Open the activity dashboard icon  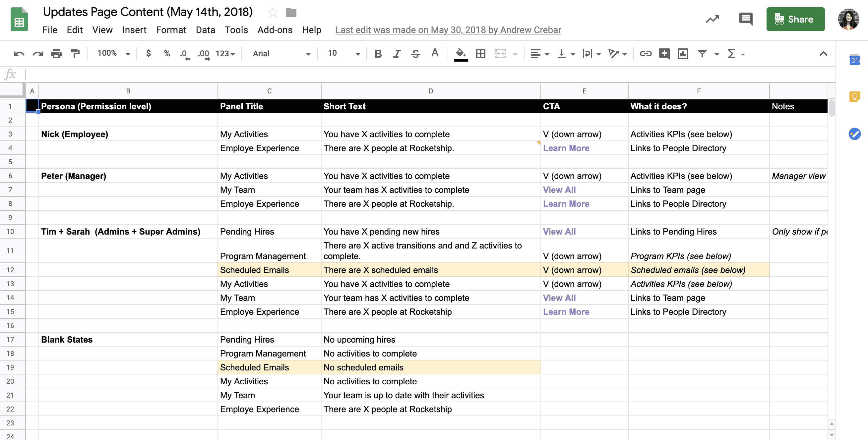[712, 19]
